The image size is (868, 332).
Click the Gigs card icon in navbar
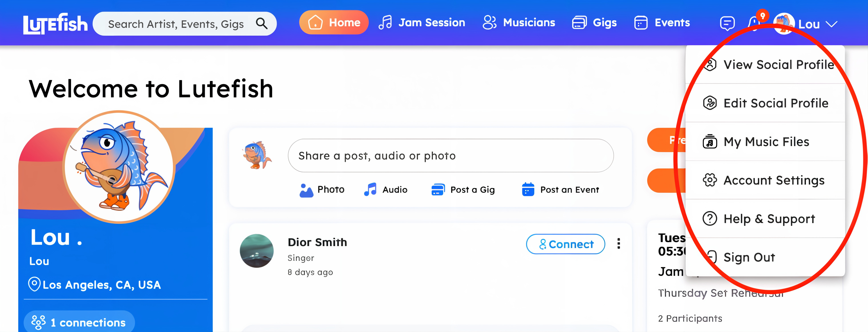coord(579,22)
